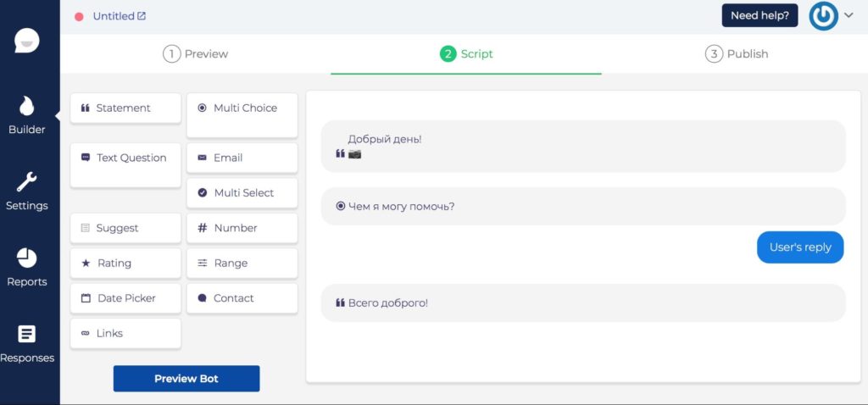Viewport: 868px width, 405px height.
Task: Open the Builder flame icon in sidebar
Action: pos(27,107)
